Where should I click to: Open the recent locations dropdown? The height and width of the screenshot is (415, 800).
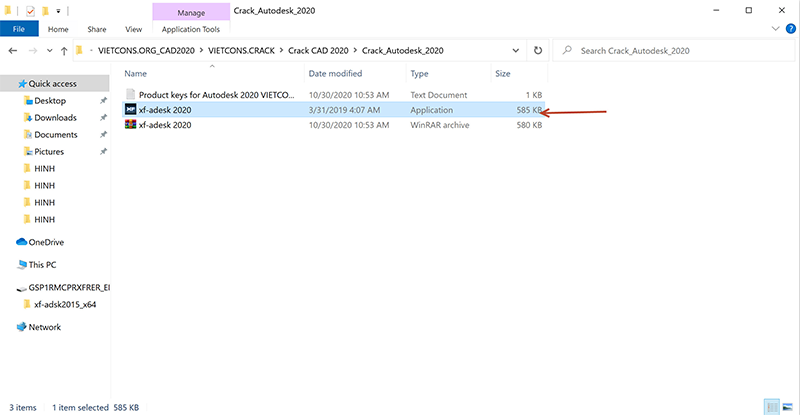point(49,51)
